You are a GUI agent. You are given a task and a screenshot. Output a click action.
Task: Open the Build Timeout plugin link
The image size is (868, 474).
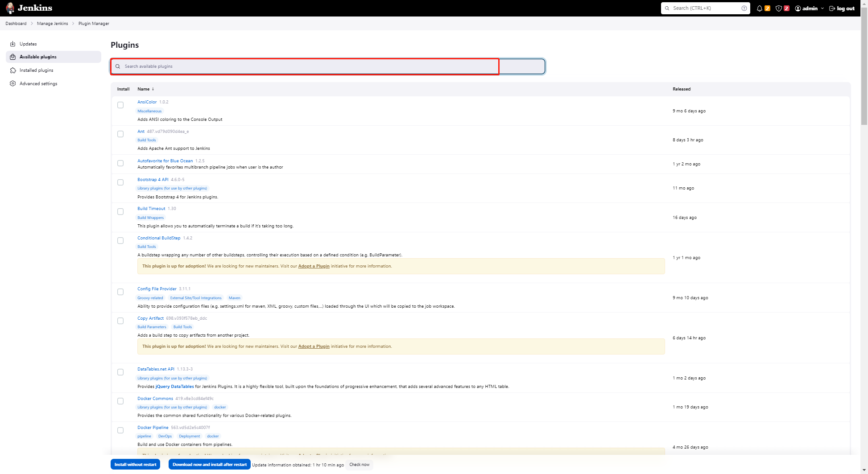click(x=151, y=209)
